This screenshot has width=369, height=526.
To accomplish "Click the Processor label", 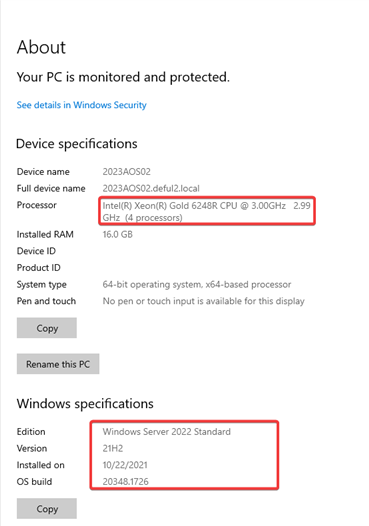I will pyautogui.click(x=37, y=205).
